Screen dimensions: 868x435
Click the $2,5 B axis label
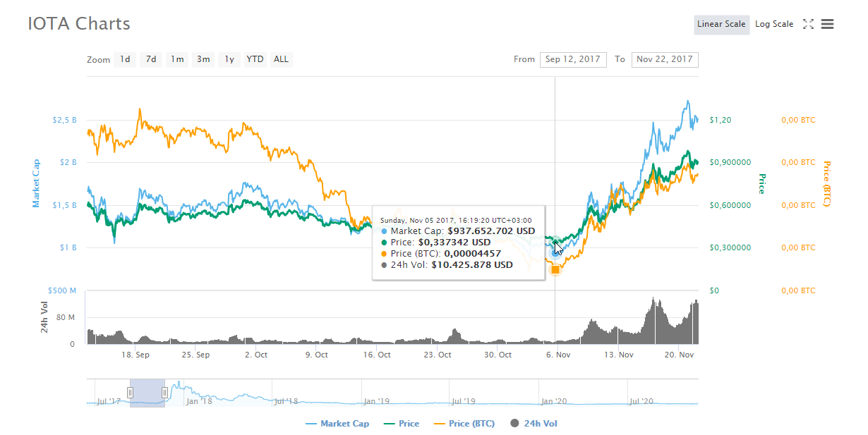64,120
